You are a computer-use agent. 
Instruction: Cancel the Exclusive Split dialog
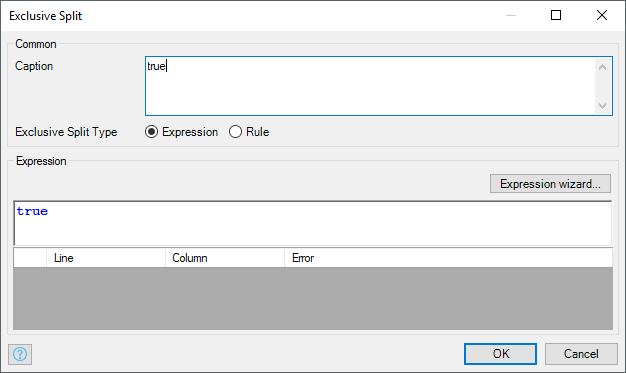point(581,354)
